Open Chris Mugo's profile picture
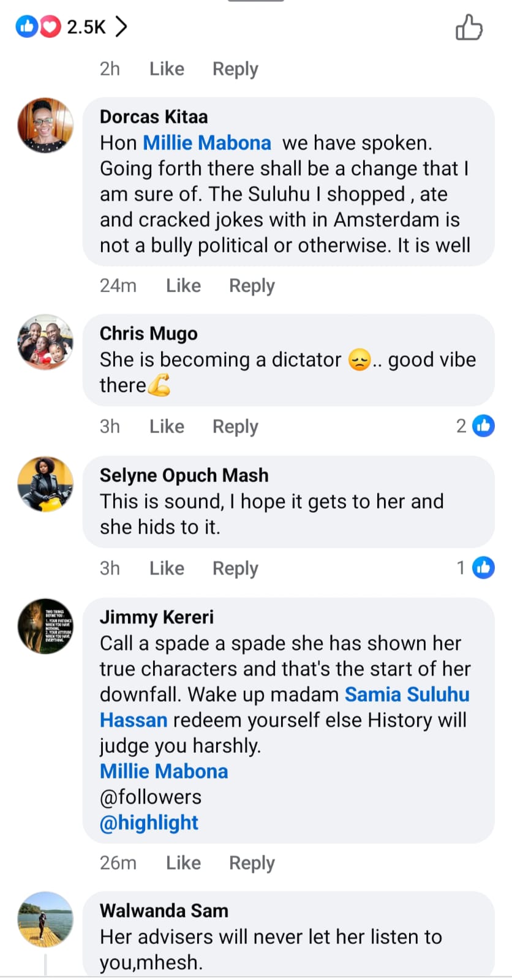Image resolution: width=512 pixels, height=980 pixels. point(45,342)
